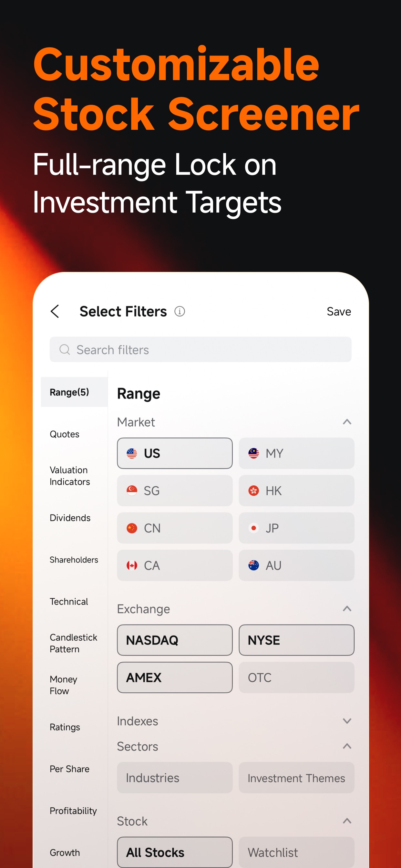Select the JP market option
Image resolution: width=401 pixels, height=868 pixels.
(x=296, y=528)
